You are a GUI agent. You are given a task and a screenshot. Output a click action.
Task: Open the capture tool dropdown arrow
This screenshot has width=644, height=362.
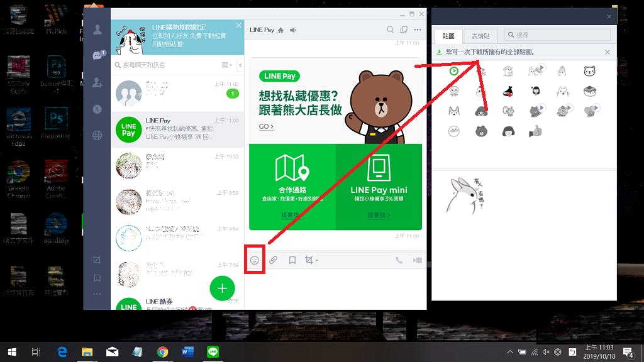[x=317, y=261]
